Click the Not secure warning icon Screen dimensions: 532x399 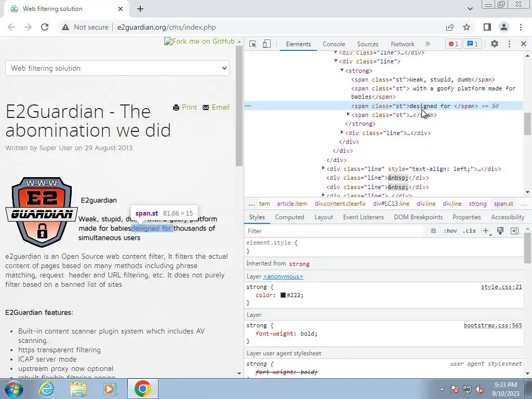65,27
